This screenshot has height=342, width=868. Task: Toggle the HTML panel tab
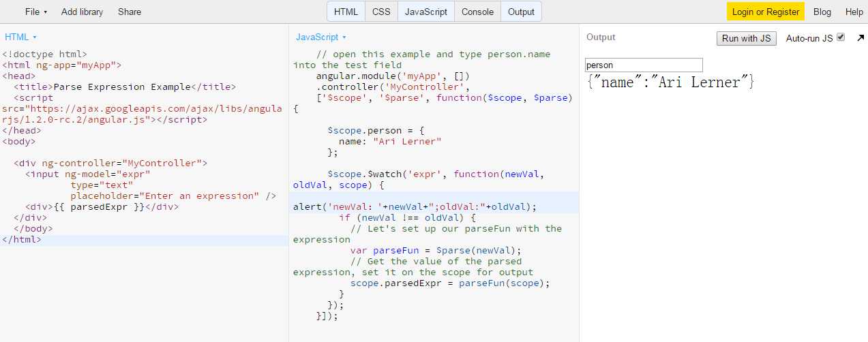click(346, 12)
